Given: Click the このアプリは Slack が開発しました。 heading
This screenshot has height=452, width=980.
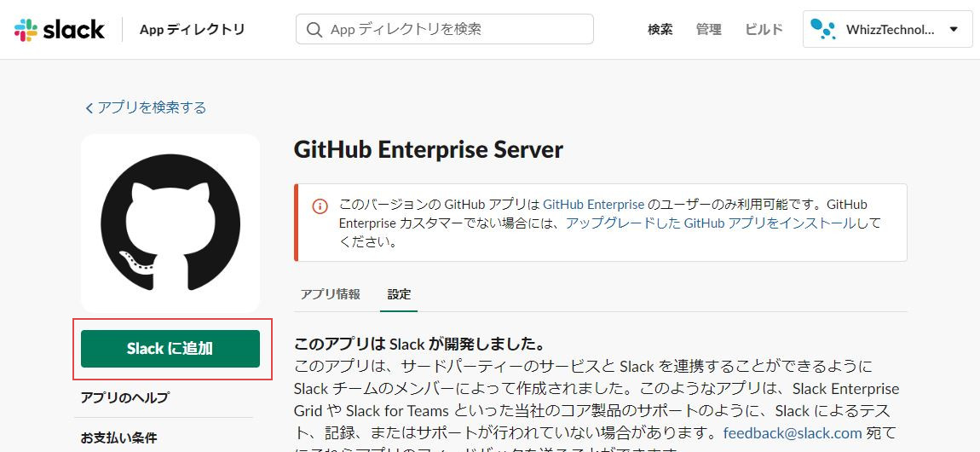Looking at the screenshot, I should 420,345.
